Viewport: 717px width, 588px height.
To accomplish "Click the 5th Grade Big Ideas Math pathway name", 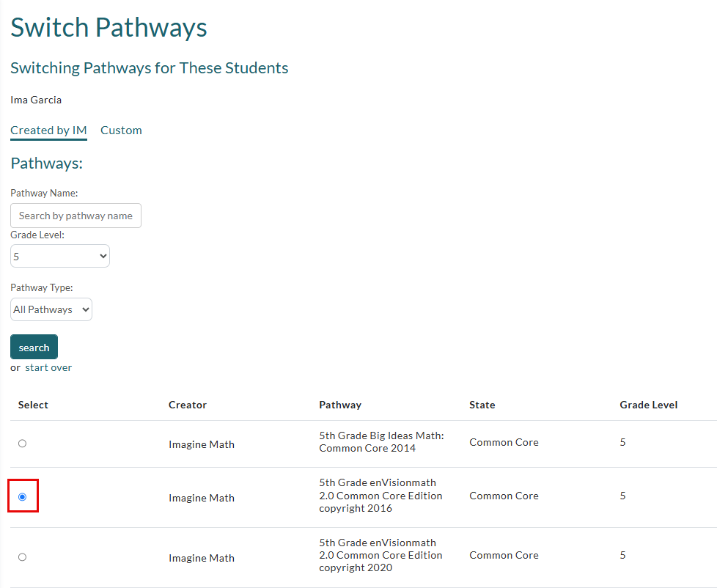I will coord(381,441).
